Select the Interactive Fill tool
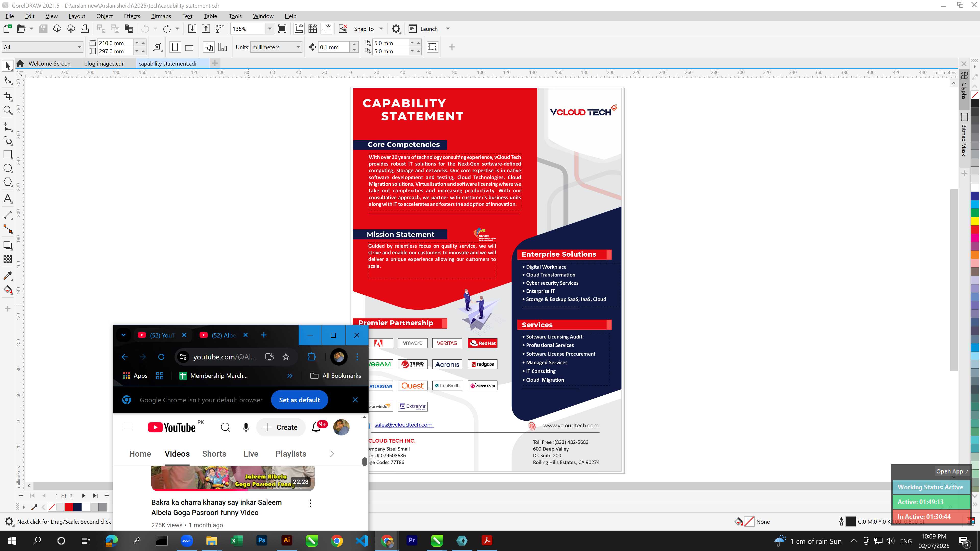The height and width of the screenshot is (551, 980). [8, 290]
